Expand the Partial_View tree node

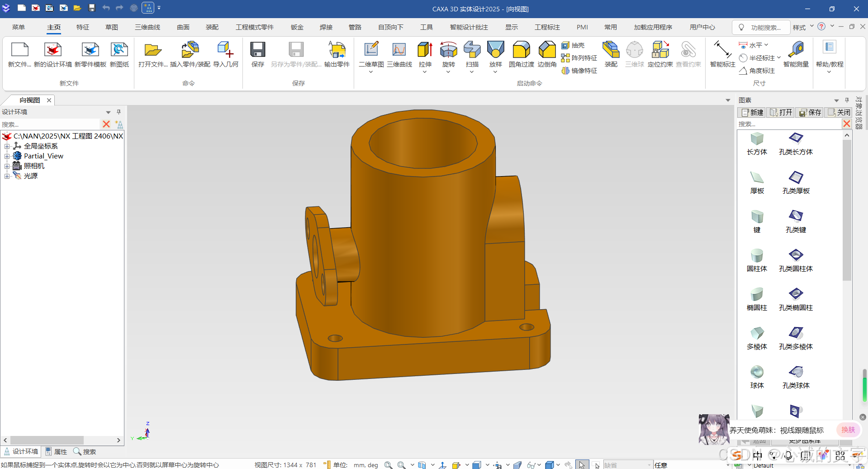pos(7,156)
